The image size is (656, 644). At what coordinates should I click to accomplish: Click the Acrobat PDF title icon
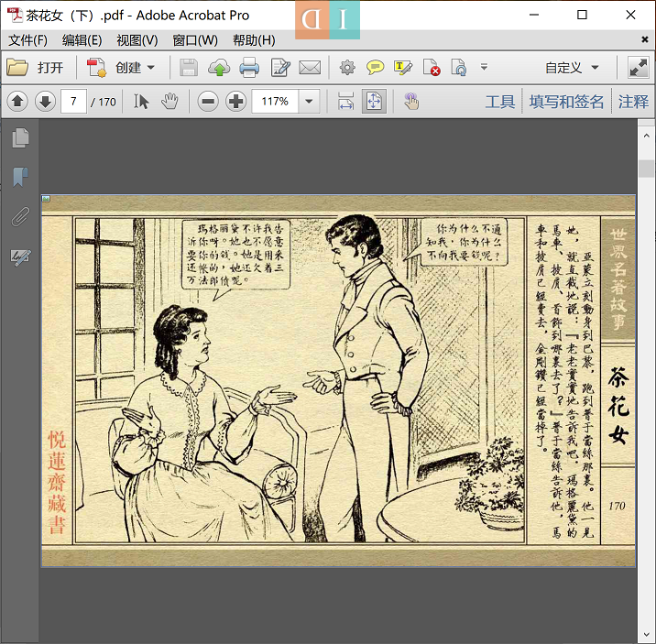point(15,15)
